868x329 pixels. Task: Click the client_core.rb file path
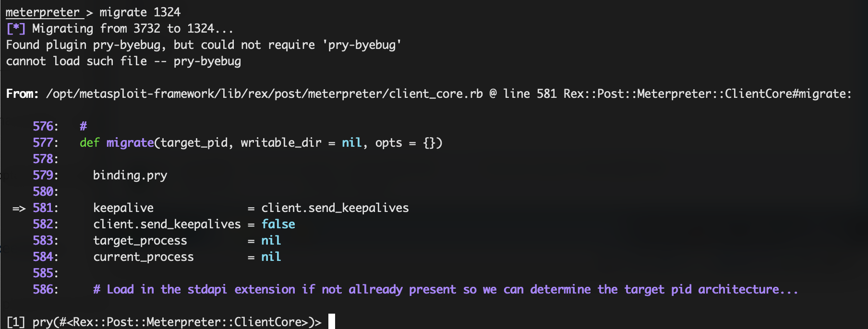click(x=264, y=94)
